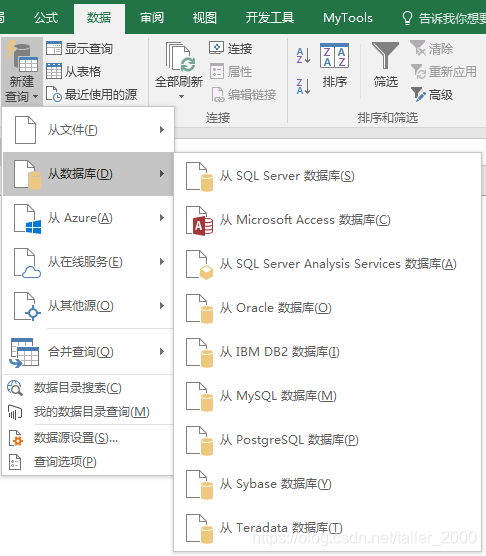Sort descending Z to A

[x=303, y=87]
